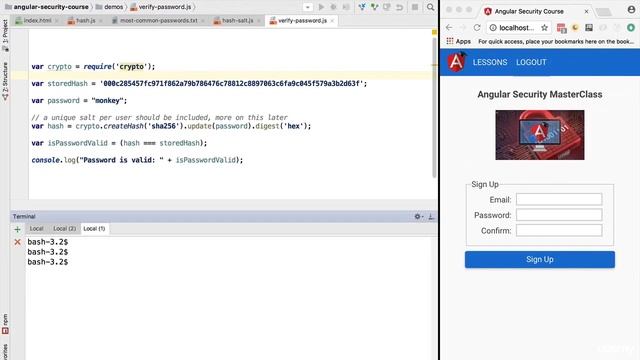
Task: Open the LESSONS nav link
Action: (490, 62)
